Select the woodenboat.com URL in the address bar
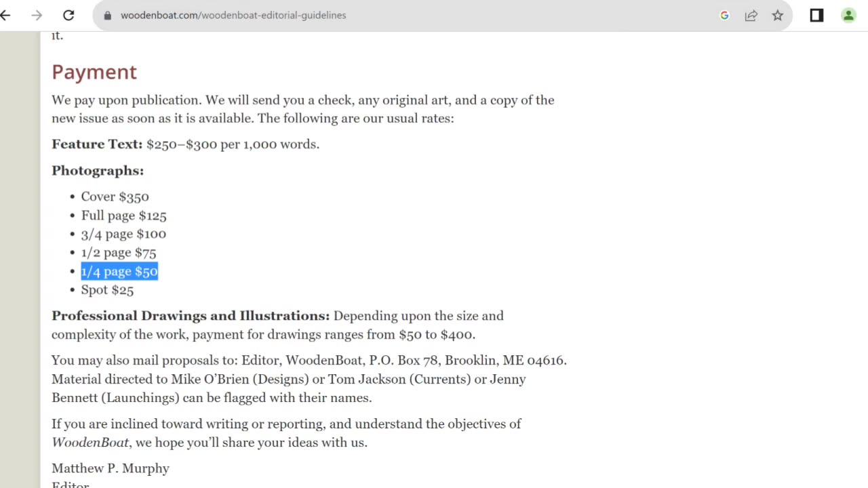This screenshot has width=868, height=488. 233,15
